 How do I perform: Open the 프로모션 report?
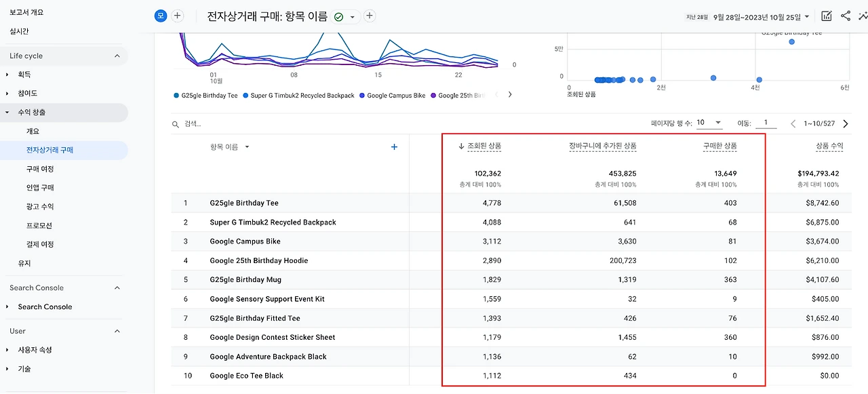coord(40,225)
